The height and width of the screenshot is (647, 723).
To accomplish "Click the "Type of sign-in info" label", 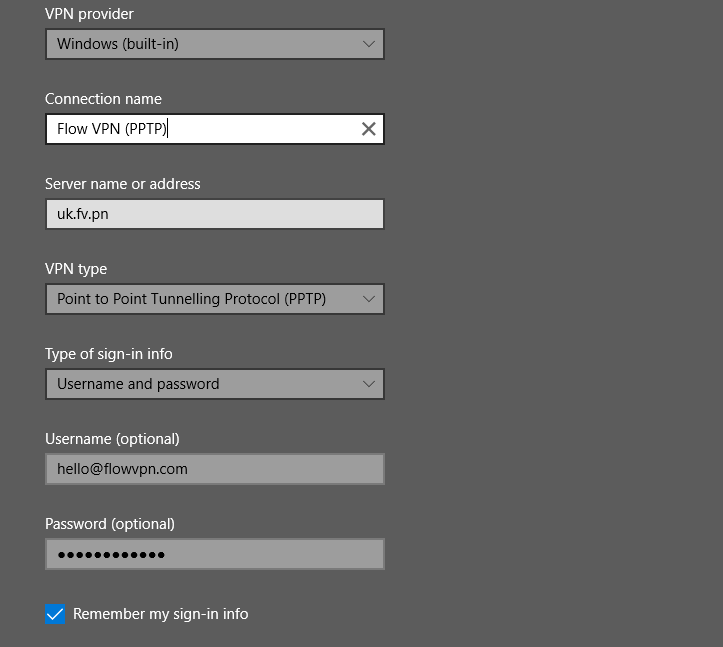I will tap(109, 354).
